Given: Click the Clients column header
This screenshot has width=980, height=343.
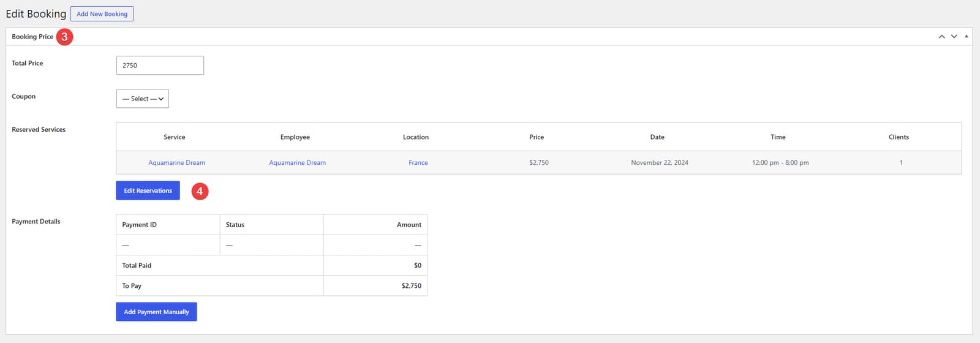Looking at the screenshot, I should (899, 137).
